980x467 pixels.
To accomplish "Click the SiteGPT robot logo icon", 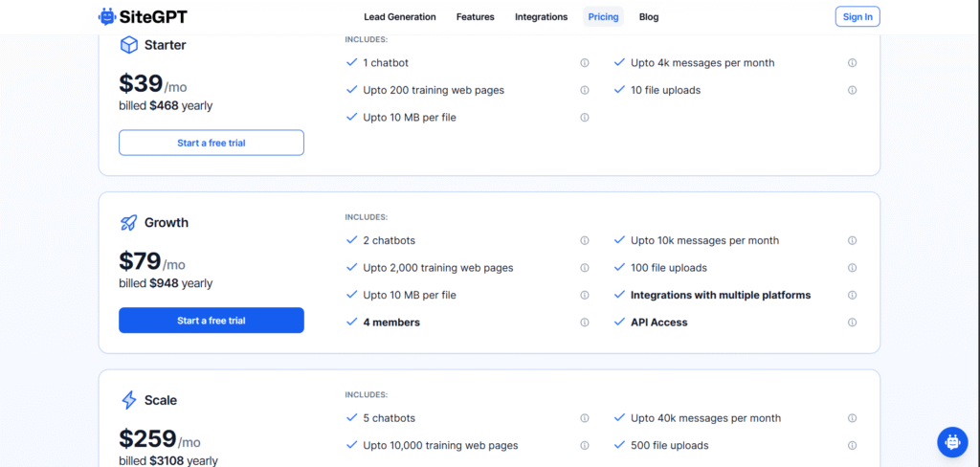I will (107, 17).
